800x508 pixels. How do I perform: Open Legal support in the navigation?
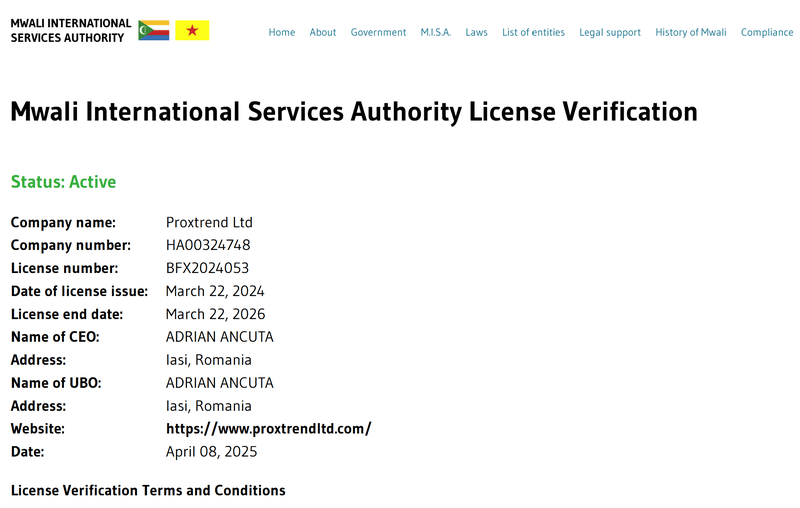tap(610, 32)
